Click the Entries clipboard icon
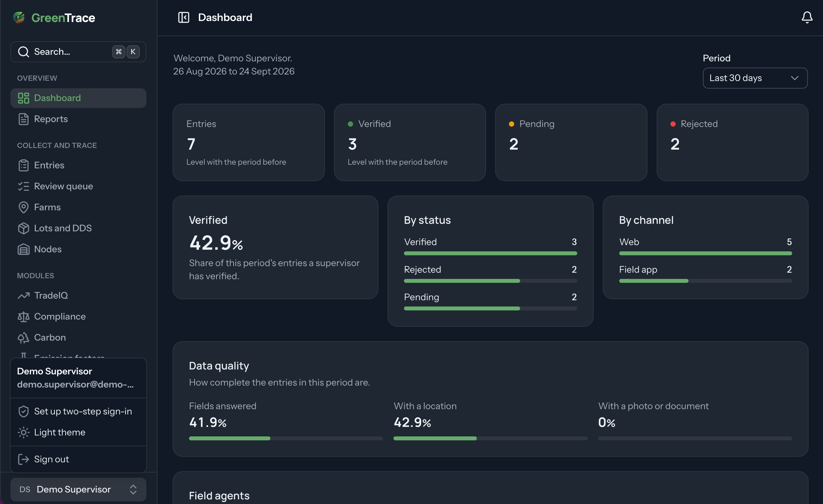The width and height of the screenshot is (823, 504). (23, 165)
